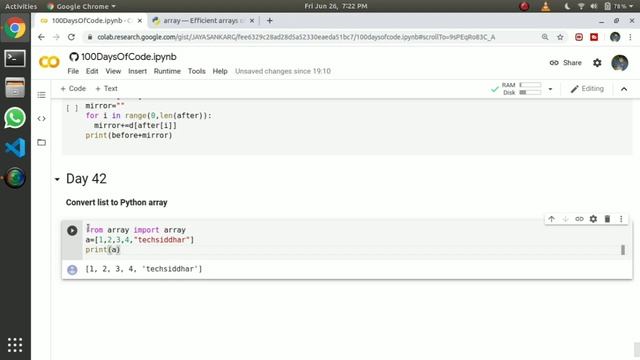Open Files app from the dock
640x360 pixels.
[15, 88]
